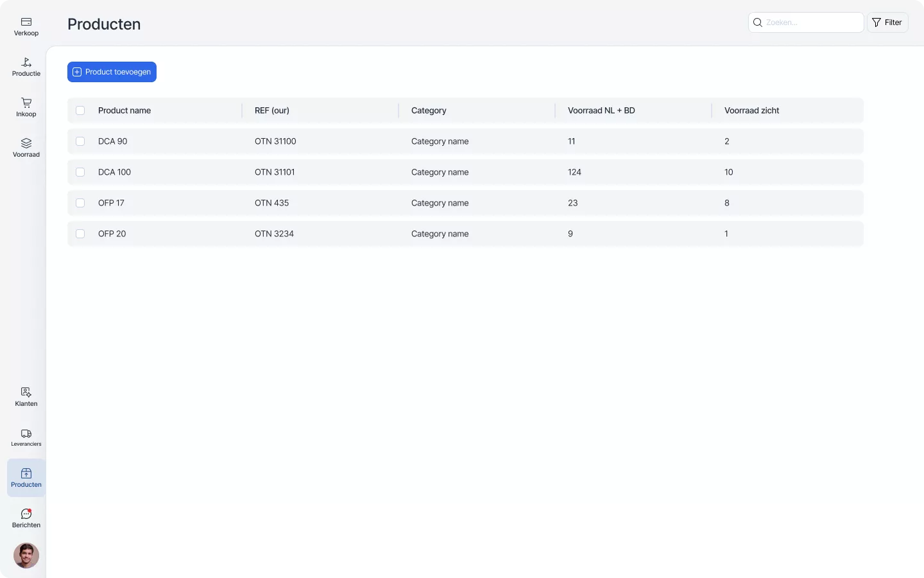Viewport: 924px width, 578px height.
Task: Click Voorraad zicht value 10
Action: pos(729,172)
